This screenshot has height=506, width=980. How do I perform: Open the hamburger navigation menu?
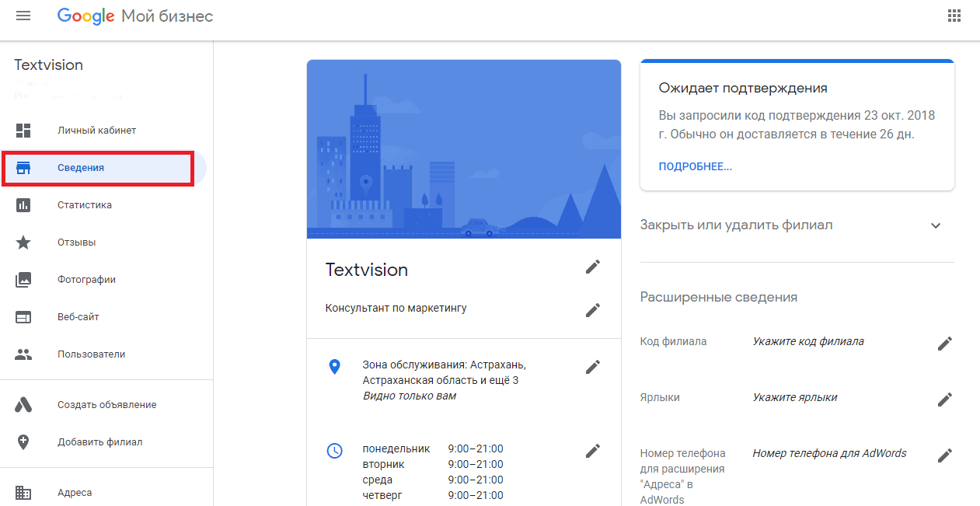[x=23, y=15]
